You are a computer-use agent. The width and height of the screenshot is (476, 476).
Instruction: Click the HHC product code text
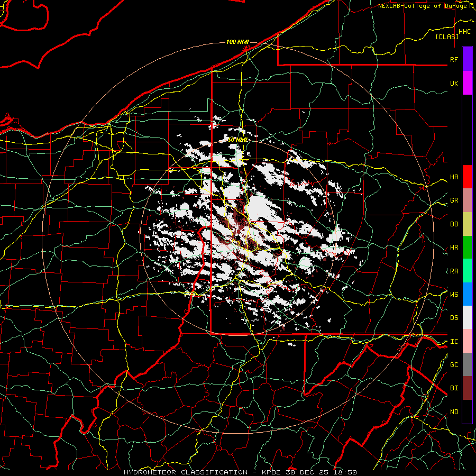[x=465, y=32]
